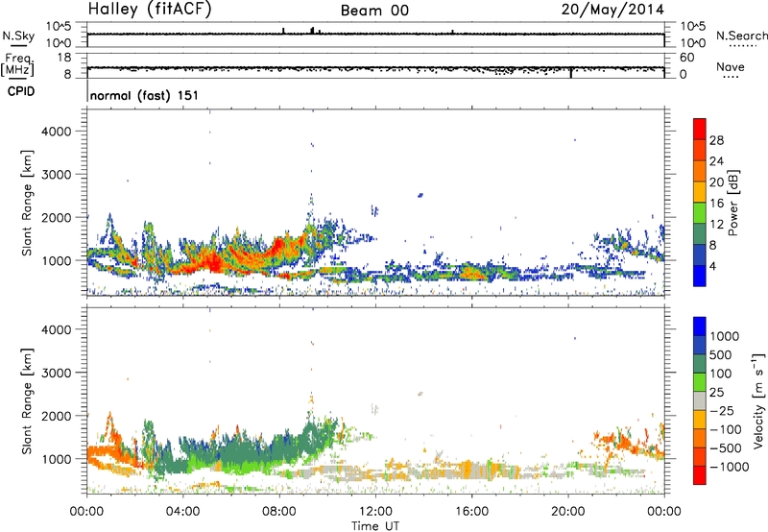Select the "4" power colorbar label
The image size is (768, 532).
click(713, 267)
